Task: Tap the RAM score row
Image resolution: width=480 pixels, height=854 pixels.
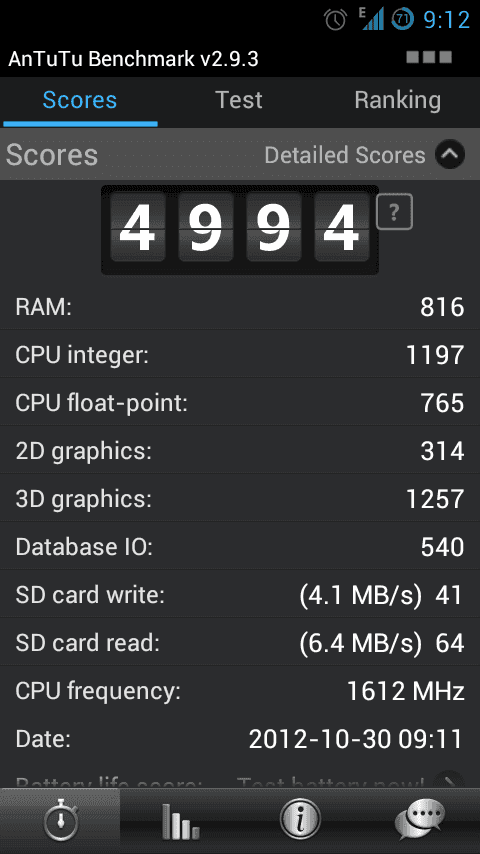Action: pos(240,307)
